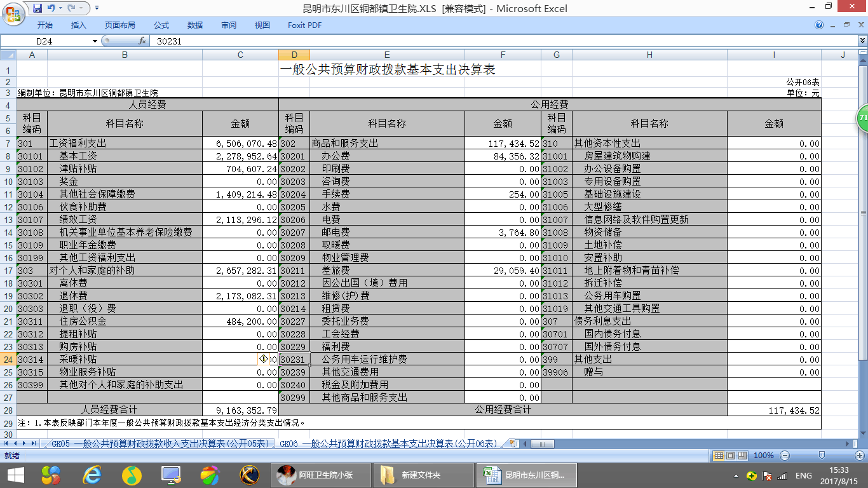Click the Name Box showing D24
This screenshot has height=488, width=868.
pos(46,41)
